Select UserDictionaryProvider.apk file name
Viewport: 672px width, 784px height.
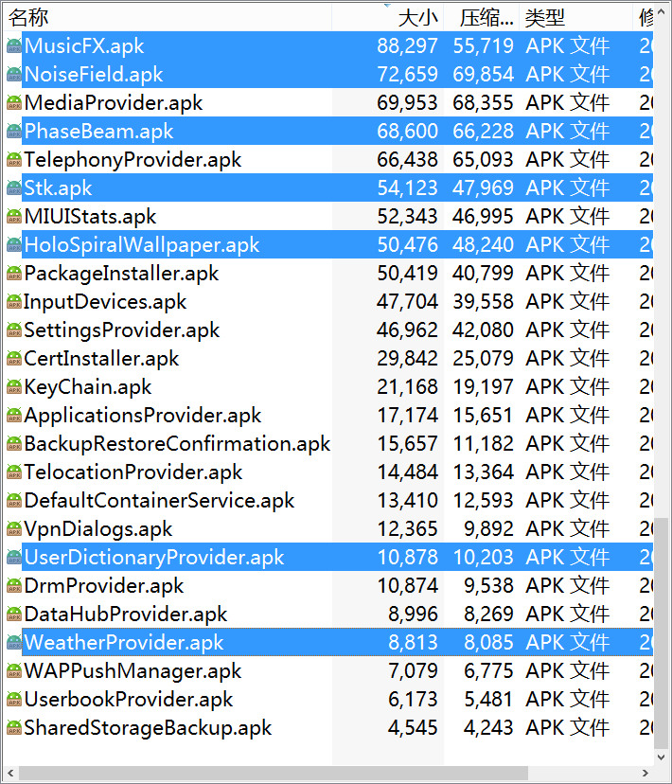(x=154, y=558)
